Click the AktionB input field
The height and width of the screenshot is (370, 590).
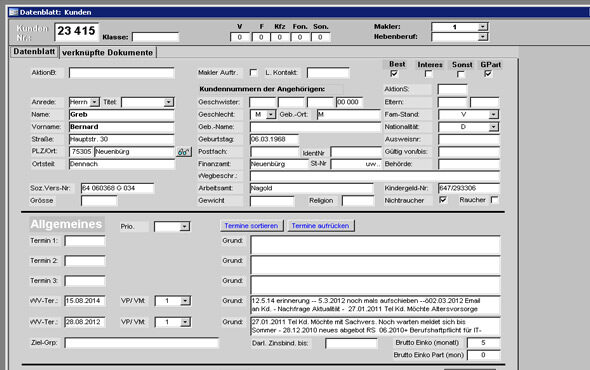122,73
